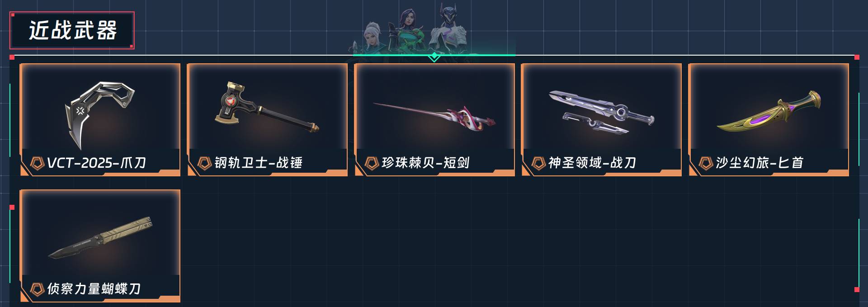Select the 神圣领域 war blade image
The image size is (868, 307).
point(601,112)
